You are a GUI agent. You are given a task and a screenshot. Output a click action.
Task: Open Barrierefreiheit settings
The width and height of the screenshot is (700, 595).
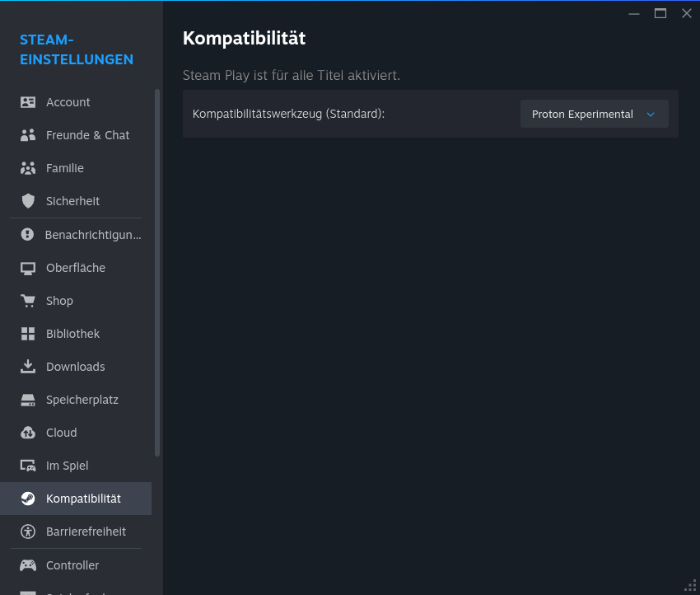[76, 532]
